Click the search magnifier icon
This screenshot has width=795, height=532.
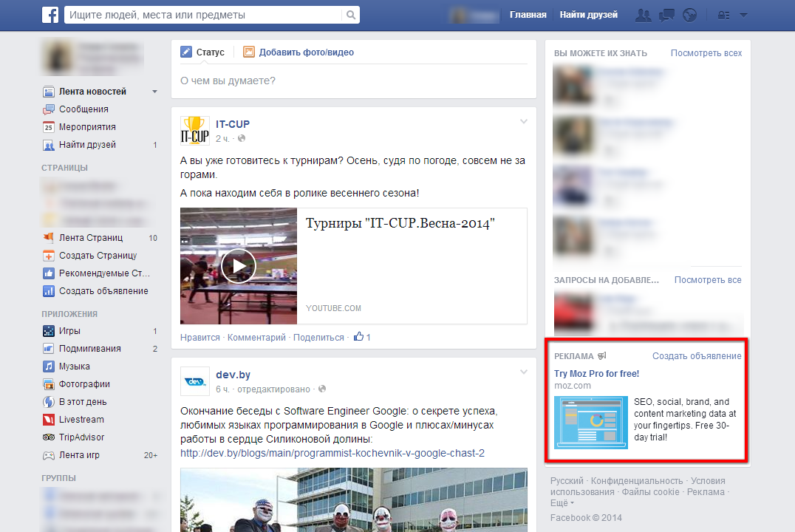tap(351, 16)
